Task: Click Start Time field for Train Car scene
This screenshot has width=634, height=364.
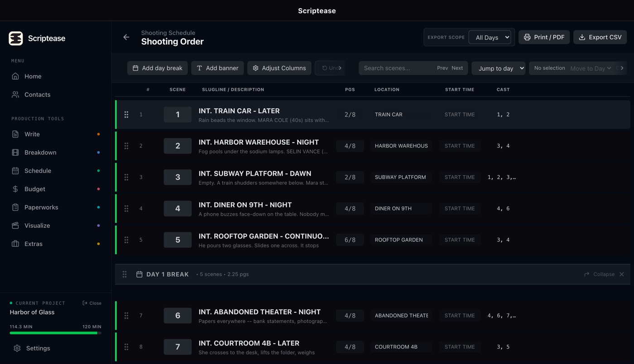Action: [x=460, y=115]
